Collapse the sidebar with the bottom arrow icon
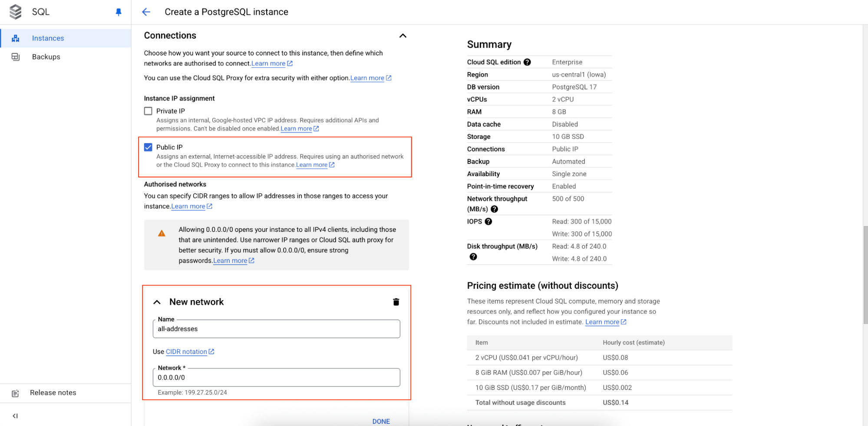This screenshot has width=868, height=426. (x=15, y=416)
